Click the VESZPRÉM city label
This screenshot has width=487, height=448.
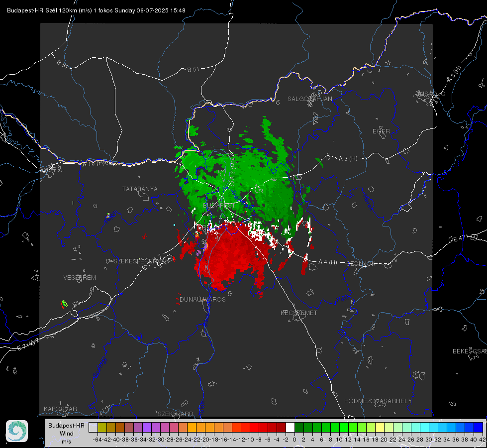click(80, 277)
